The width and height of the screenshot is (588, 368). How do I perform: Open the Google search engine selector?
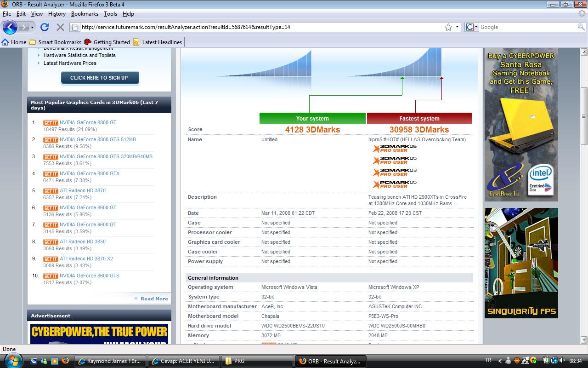472,27
